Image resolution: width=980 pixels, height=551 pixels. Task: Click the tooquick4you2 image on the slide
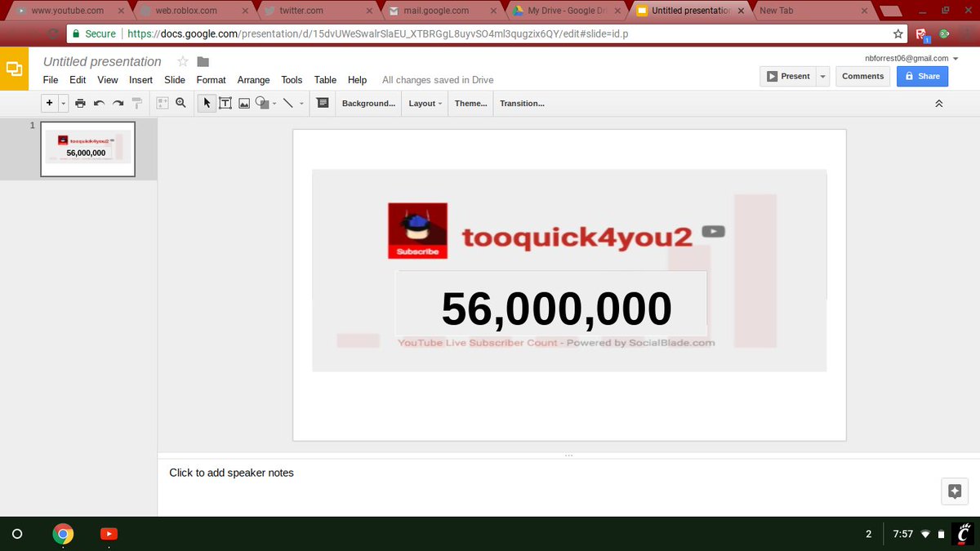(569, 270)
